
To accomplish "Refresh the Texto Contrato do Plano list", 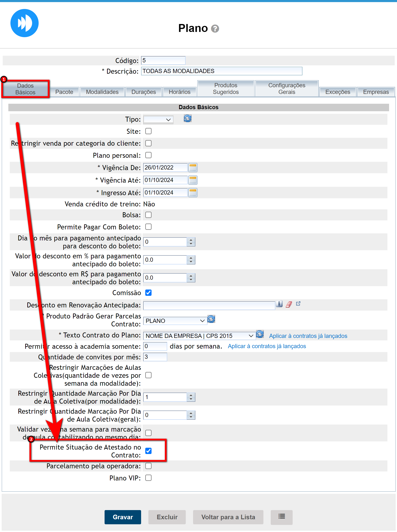I will tap(260, 334).
